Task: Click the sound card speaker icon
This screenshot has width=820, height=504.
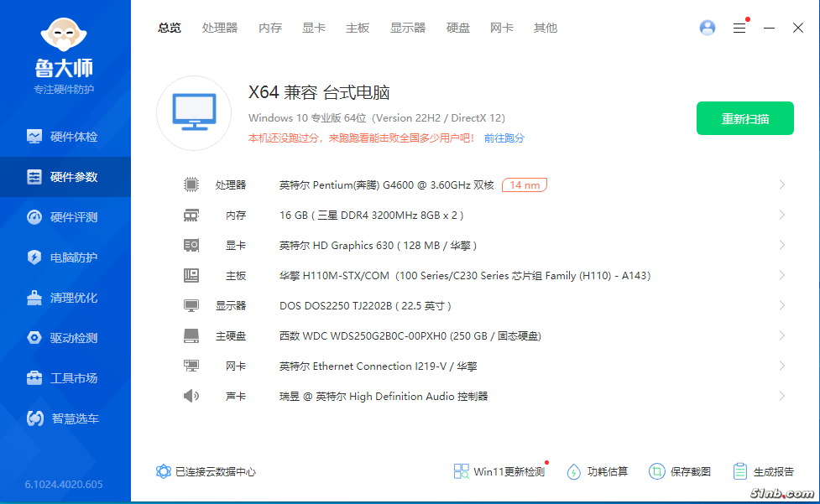Action: [x=191, y=396]
